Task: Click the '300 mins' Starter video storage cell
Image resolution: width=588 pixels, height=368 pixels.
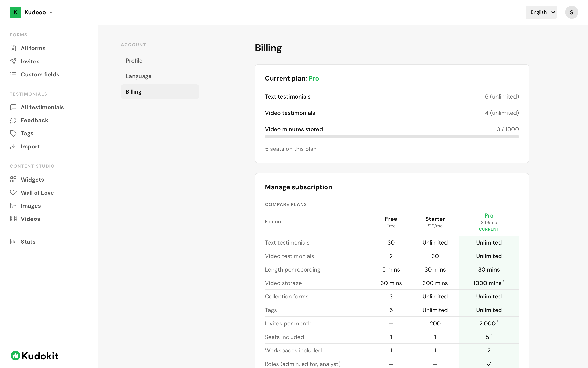Action: pyautogui.click(x=435, y=283)
